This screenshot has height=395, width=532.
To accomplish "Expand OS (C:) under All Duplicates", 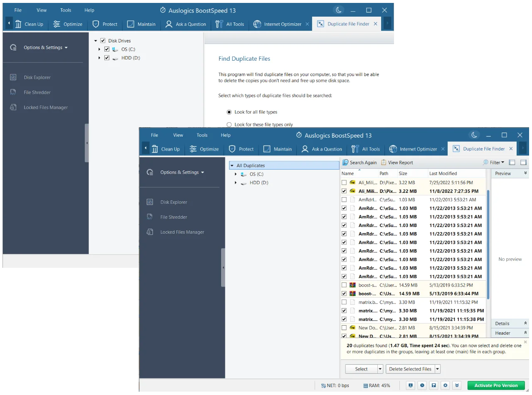I will [236, 174].
